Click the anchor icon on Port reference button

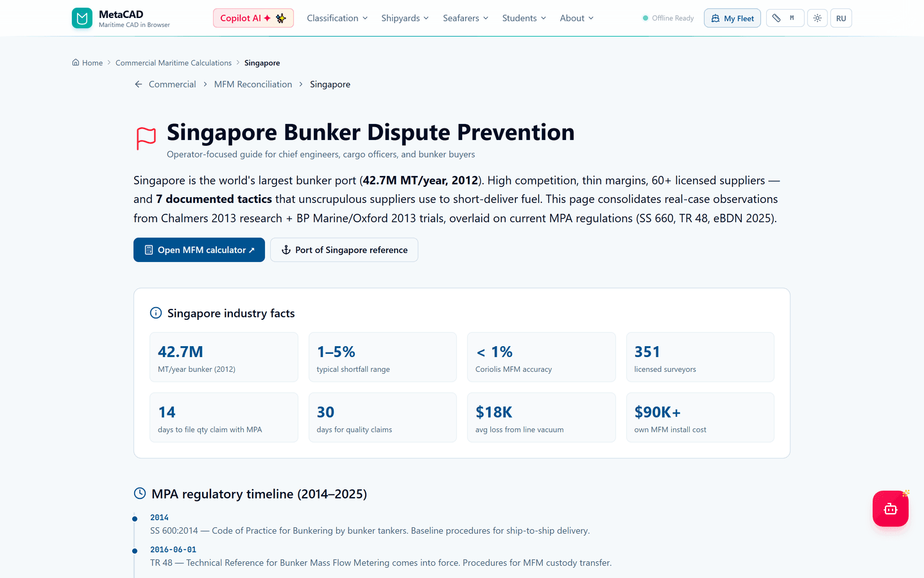pyautogui.click(x=286, y=250)
